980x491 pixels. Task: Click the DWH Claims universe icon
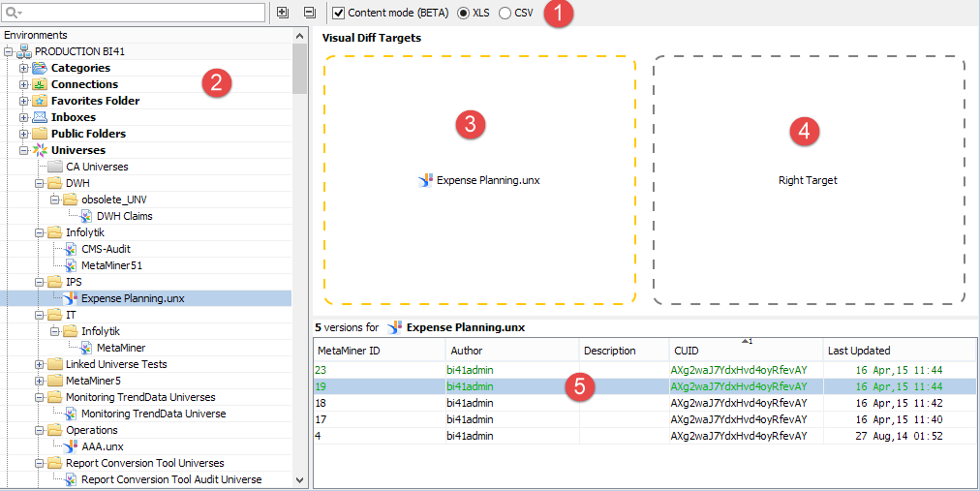(x=86, y=216)
